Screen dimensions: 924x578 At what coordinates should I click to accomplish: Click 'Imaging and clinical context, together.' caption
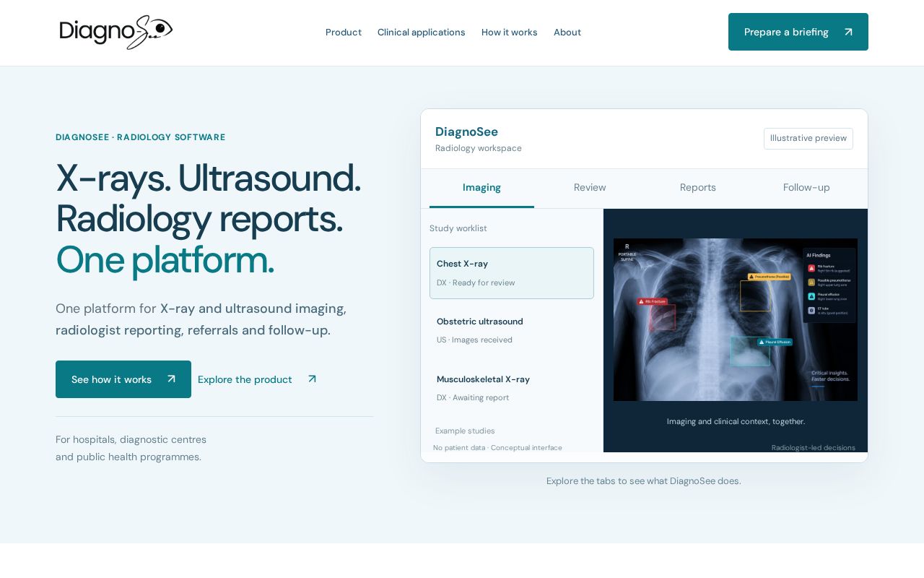pyautogui.click(x=736, y=421)
